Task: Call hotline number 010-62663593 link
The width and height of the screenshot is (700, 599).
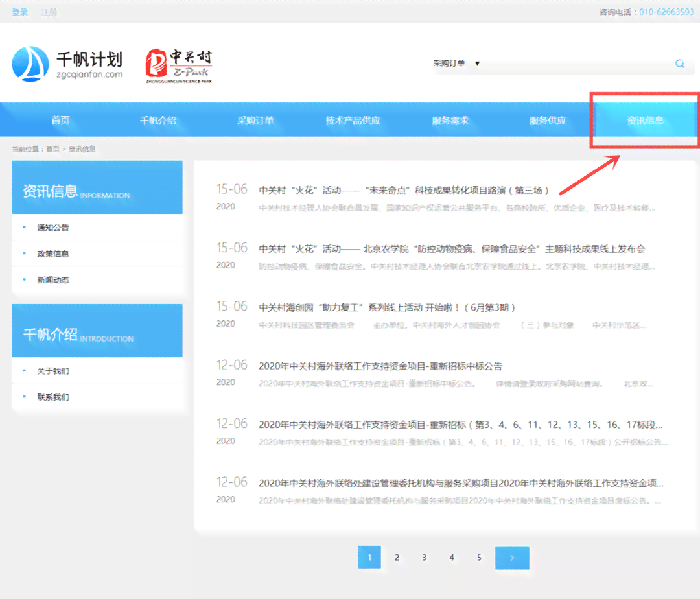Action: pyautogui.click(x=666, y=12)
